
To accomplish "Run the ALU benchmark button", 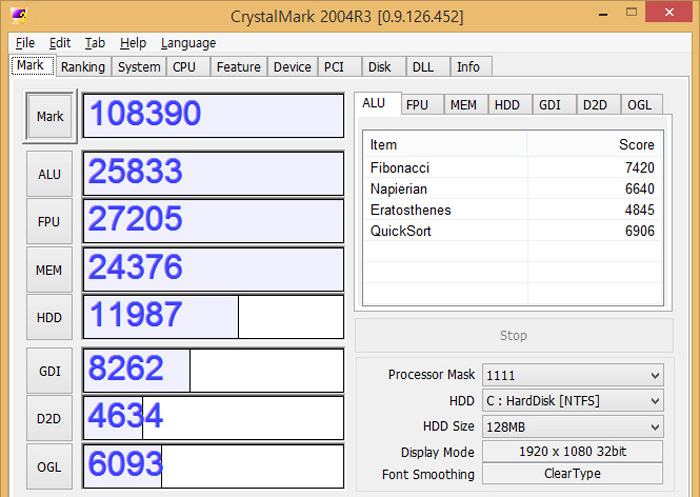I will click(x=49, y=174).
